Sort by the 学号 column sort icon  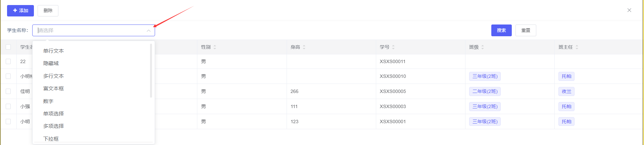click(393, 47)
